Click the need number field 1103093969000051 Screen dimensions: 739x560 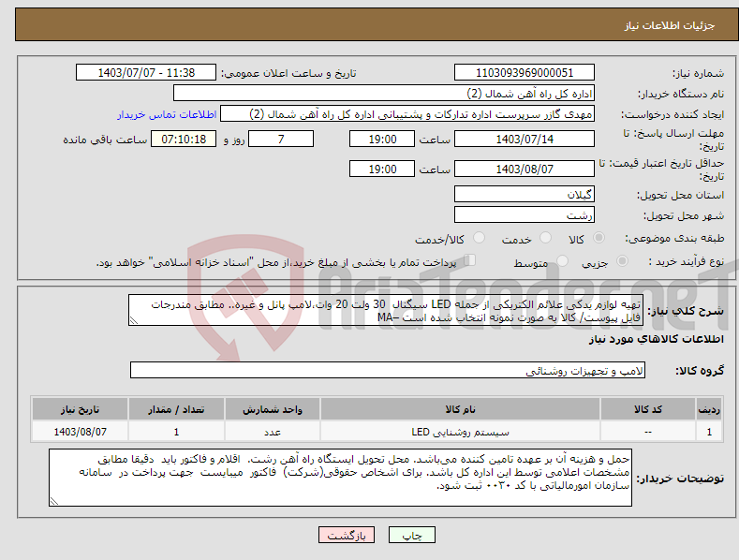point(525,73)
